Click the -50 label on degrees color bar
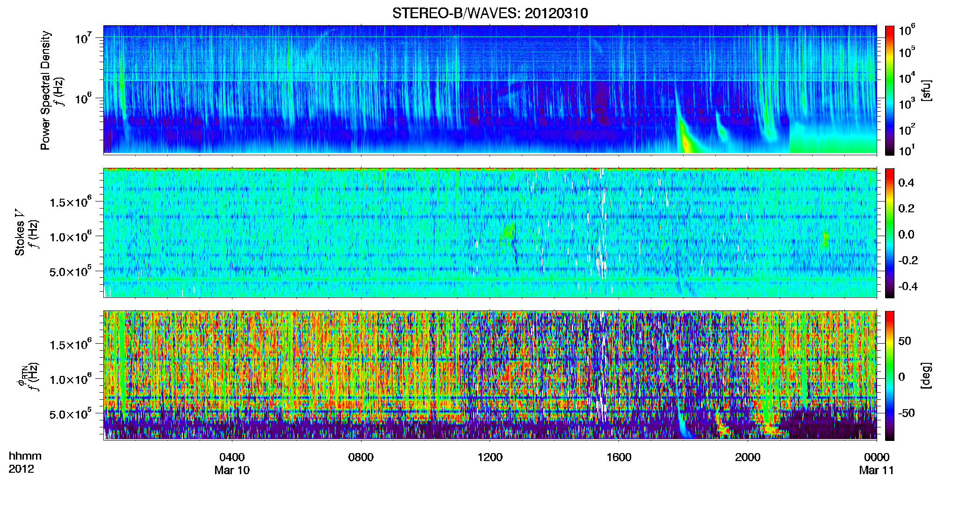Viewport: 980px width, 505px height. point(907,413)
